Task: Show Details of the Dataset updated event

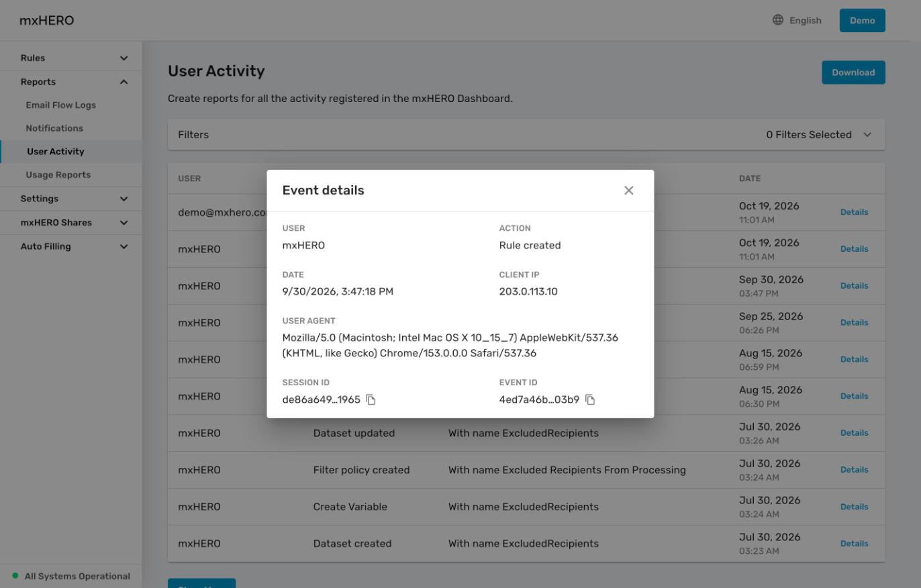Action: pos(854,434)
